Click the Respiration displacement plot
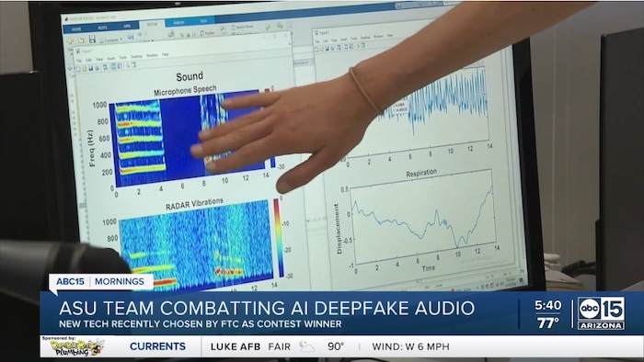This screenshot has height=362, width=644. (x=423, y=217)
